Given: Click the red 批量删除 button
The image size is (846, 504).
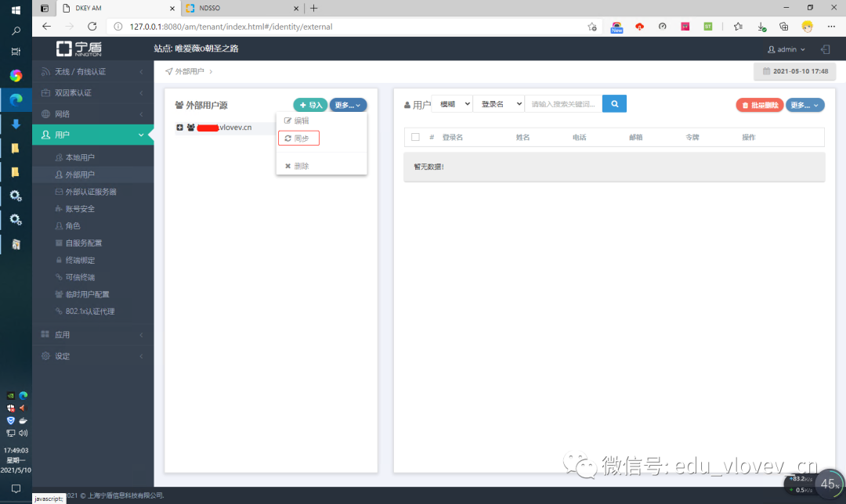Looking at the screenshot, I should [760, 105].
